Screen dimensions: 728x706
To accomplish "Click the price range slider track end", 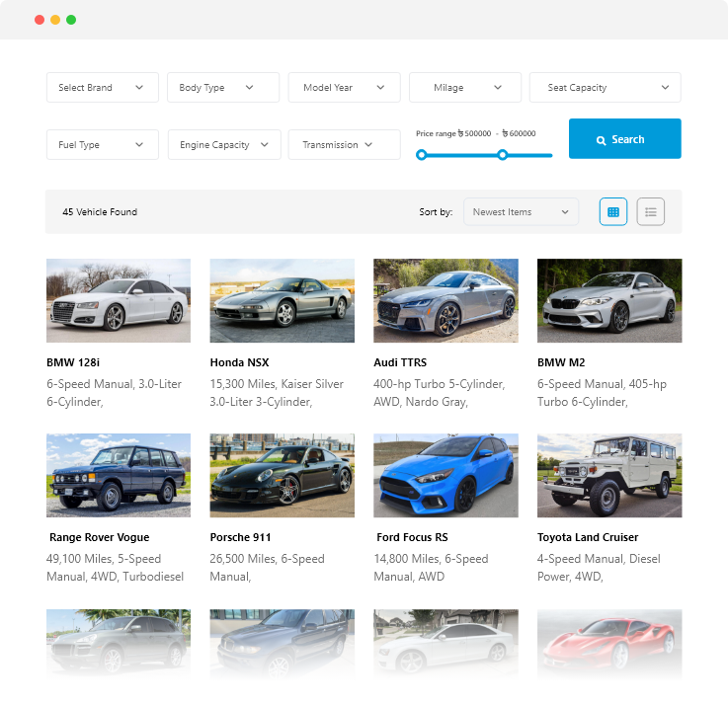I will (x=550, y=155).
